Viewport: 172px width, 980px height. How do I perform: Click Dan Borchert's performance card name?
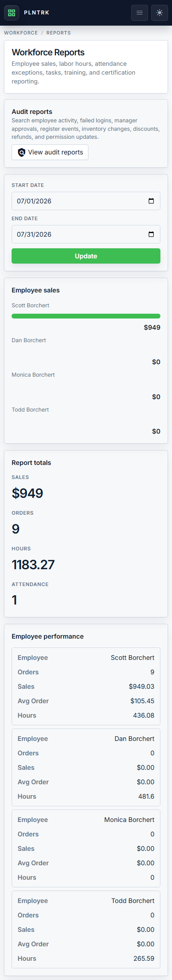click(x=134, y=739)
